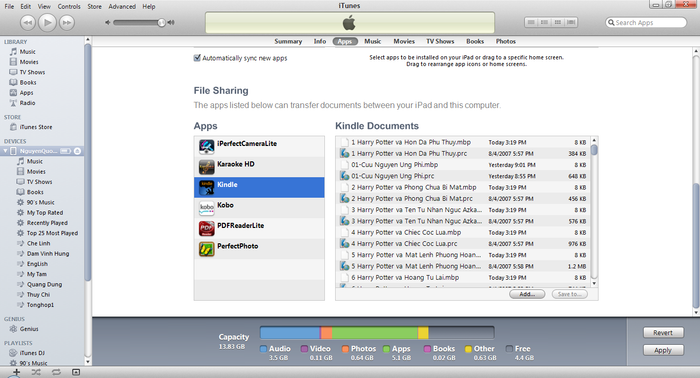Click the Revert button
This screenshot has height=378, width=700.
coord(663,332)
